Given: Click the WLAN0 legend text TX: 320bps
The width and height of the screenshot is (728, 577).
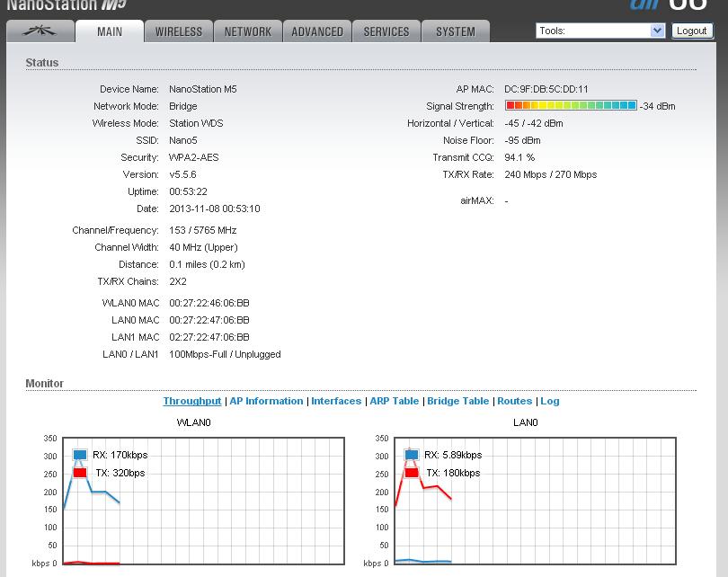Looking at the screenshot, I should click(120, 473).
